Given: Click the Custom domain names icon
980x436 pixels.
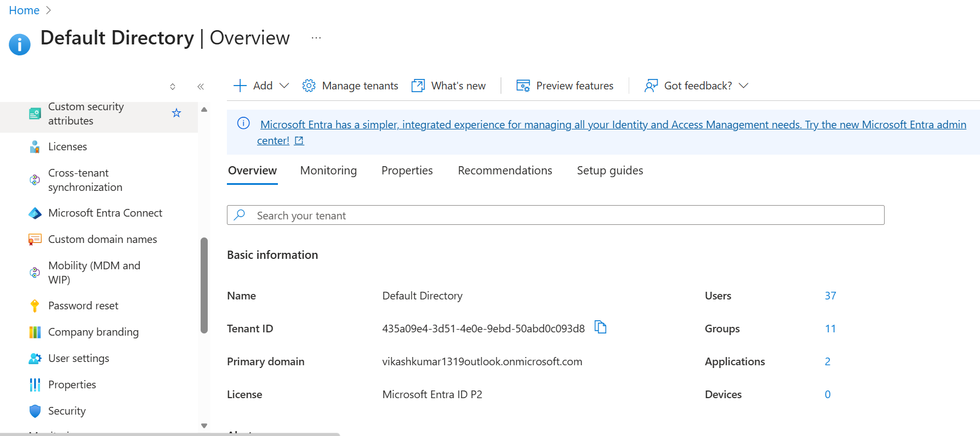Looking at the screenshot, I should [x=35, y=239].
